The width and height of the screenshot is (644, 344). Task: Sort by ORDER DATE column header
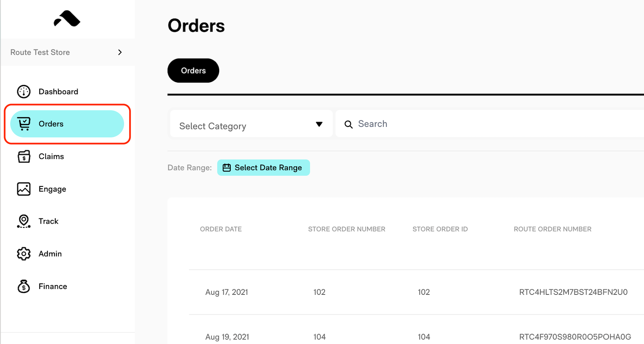221,229
